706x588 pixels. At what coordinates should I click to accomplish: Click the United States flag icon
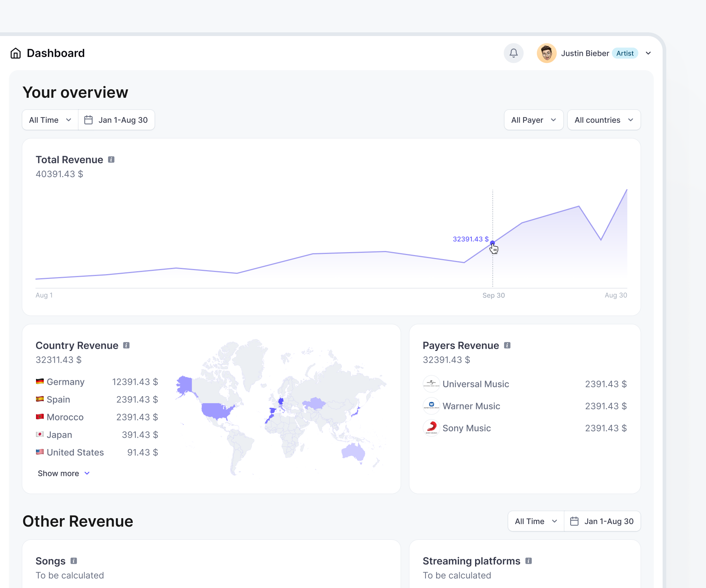tap(40, 452)
